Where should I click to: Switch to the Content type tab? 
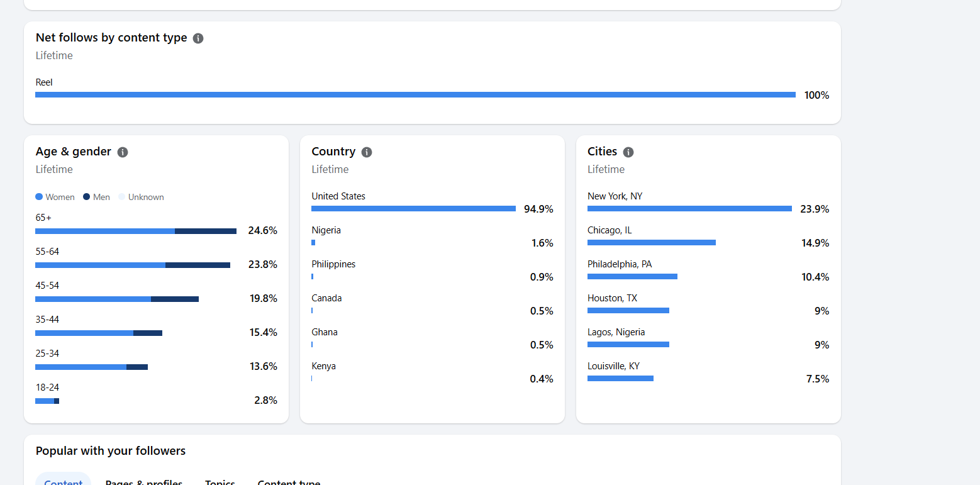(x=289, y=481)
